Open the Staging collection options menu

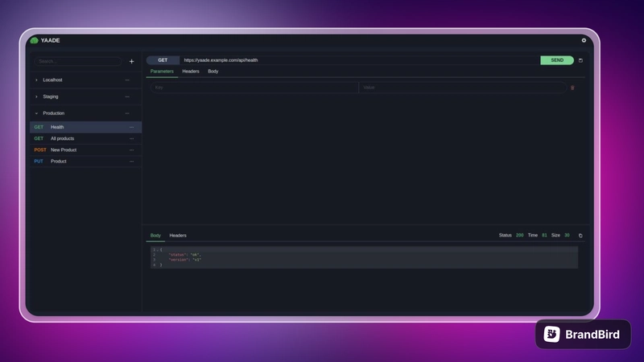pos(127,97)
